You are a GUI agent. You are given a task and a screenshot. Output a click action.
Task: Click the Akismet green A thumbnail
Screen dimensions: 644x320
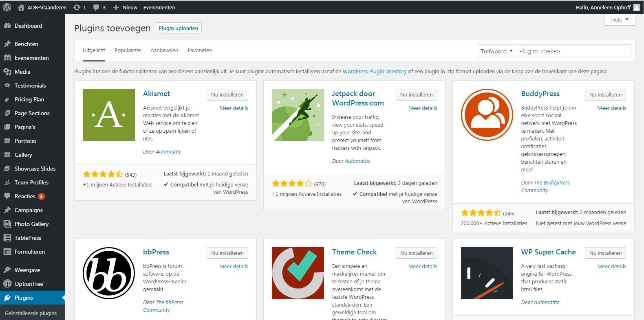pyautogui.click(x=109, y=115)
